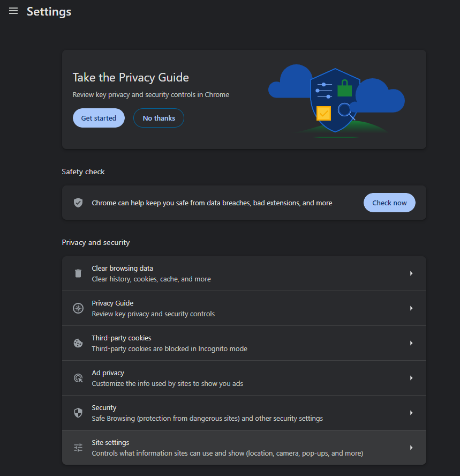Viewport: 460px width, 476px height.
Task: Expand Clear browsing data arrow
Action: click(411, 273)
